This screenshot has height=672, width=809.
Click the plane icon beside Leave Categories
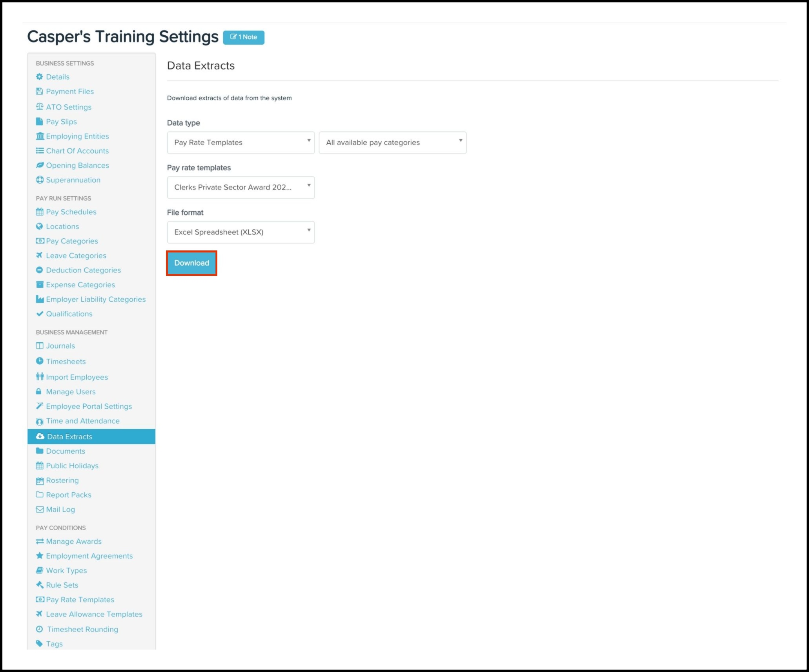point(39,256)
